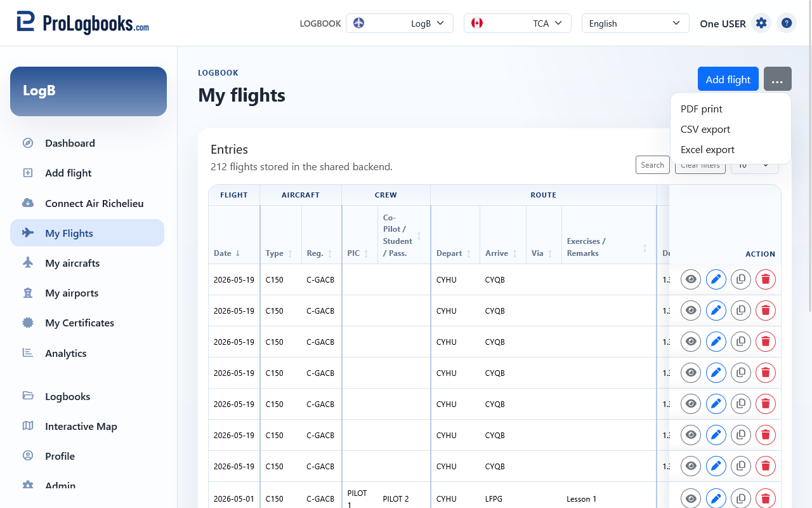Click the blue Add flight button

(728, 79)
